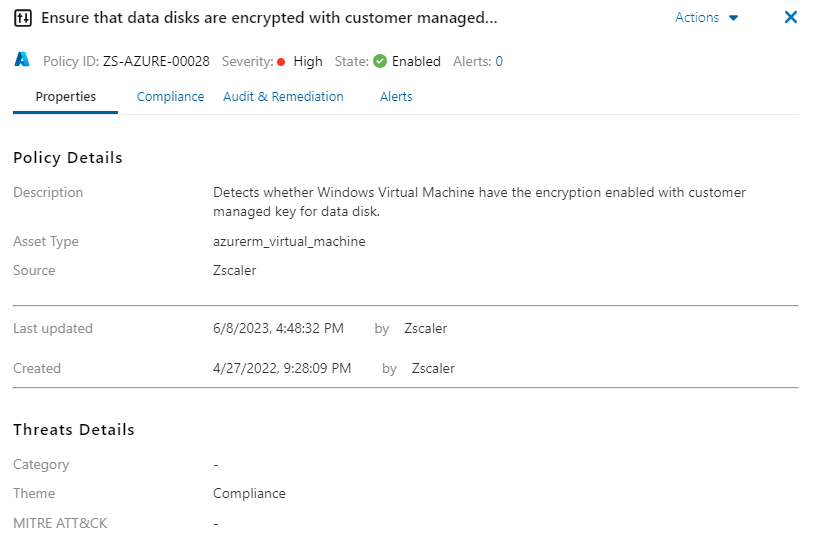Viewport: 813px width, 541px height.
Task: Select the Alerts tab
Action: tap(396, 97)
